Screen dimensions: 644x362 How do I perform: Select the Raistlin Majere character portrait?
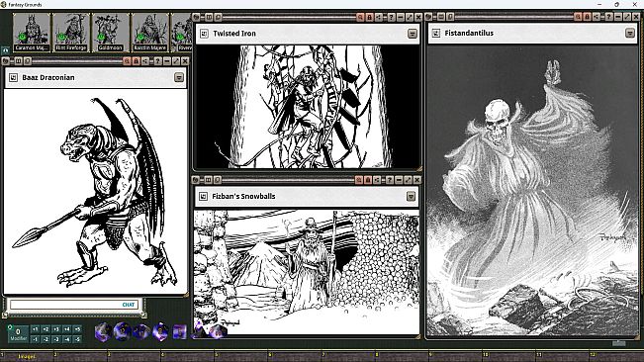coord(150,33)
